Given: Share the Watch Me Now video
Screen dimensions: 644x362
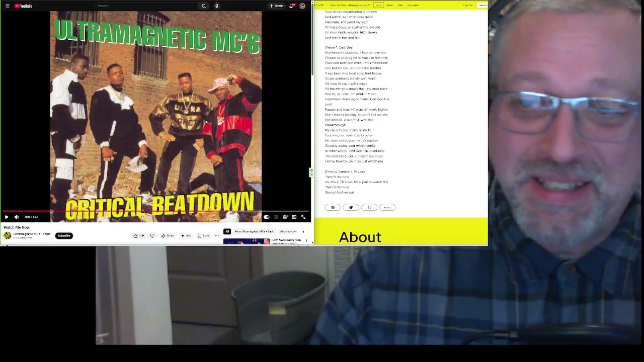Looking at the screenshot, I should tap(168, 235).
